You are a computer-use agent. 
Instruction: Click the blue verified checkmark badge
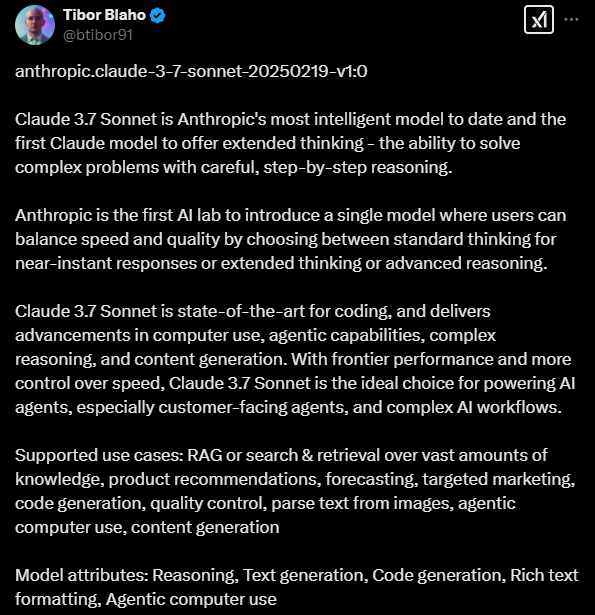click(158, 15)
